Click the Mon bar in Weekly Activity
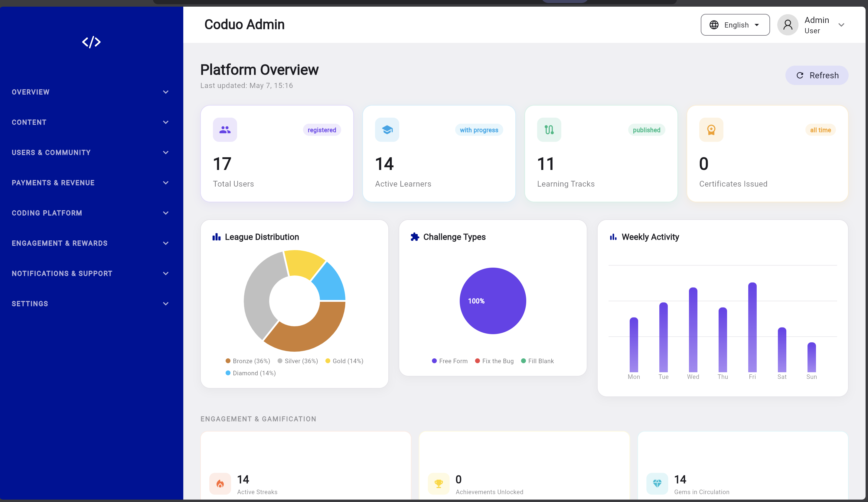 (634, 345)
